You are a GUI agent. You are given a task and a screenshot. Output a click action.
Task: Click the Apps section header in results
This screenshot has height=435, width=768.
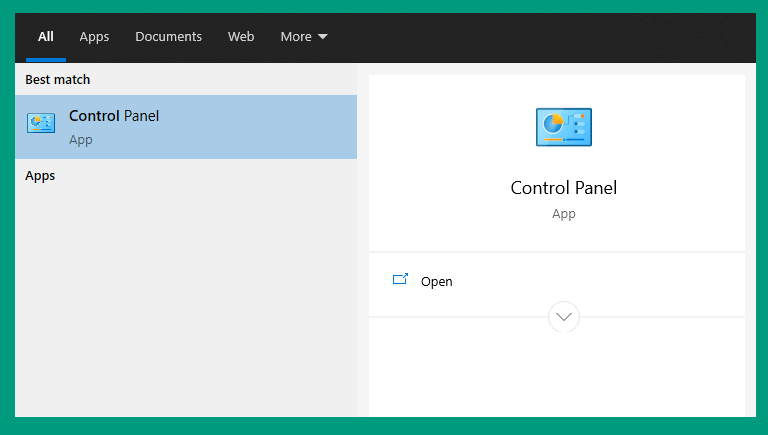pos(40,176)
